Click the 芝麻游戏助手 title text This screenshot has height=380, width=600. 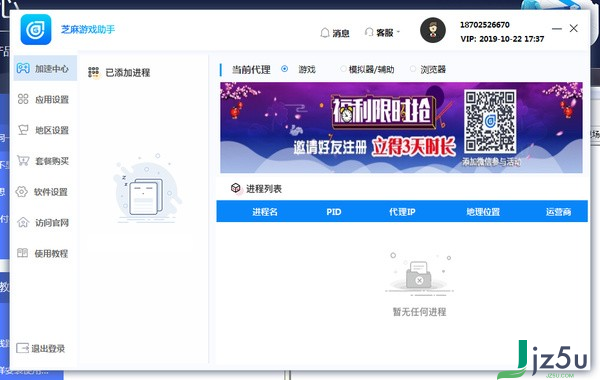point(88,29)
